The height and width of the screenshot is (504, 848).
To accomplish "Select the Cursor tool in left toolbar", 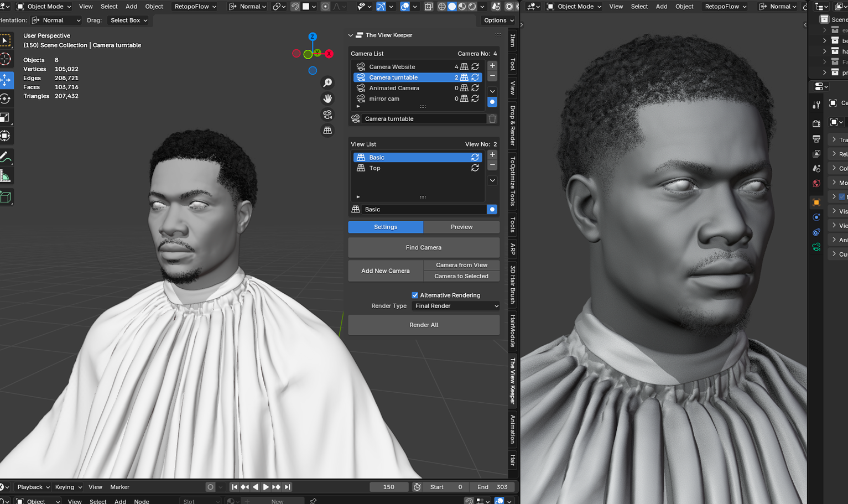I will (x=6, y=59).
